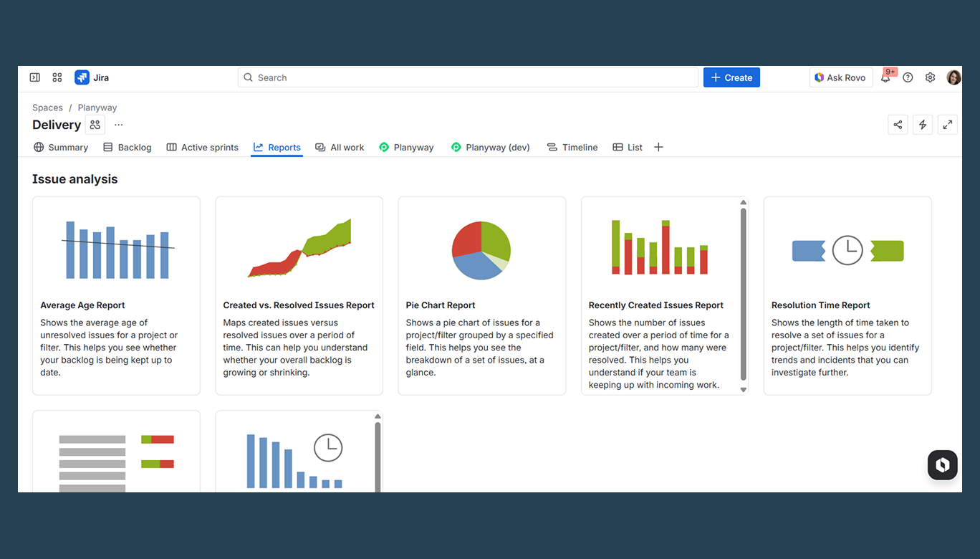Open the All work tab
This screenshot has height=559, width=980.
340,147
